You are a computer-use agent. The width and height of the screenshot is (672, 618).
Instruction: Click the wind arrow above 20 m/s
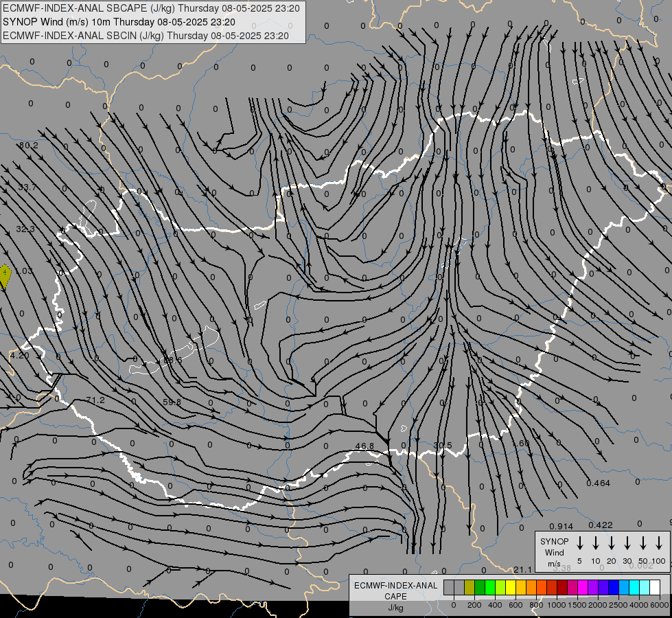tap(611, 543)
